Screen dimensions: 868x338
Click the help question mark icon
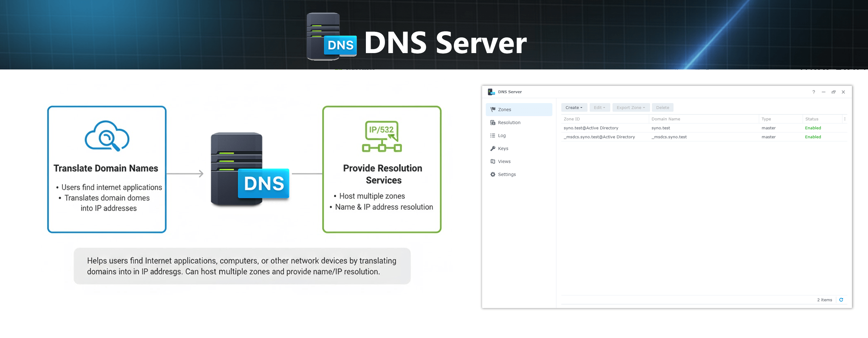tap(813, 92)
